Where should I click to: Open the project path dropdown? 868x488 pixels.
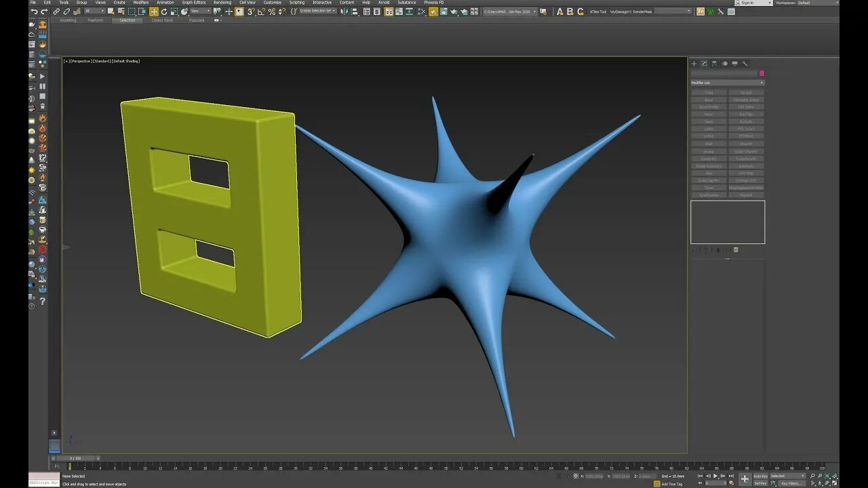click(509, 12)
